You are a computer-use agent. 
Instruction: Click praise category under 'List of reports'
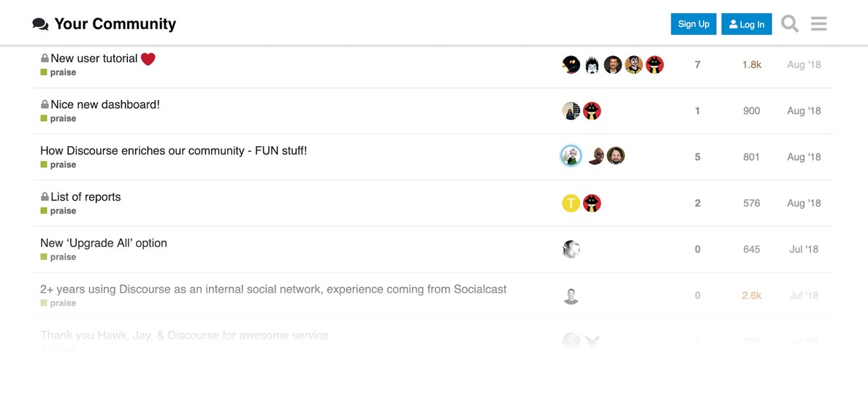point(63,210)
